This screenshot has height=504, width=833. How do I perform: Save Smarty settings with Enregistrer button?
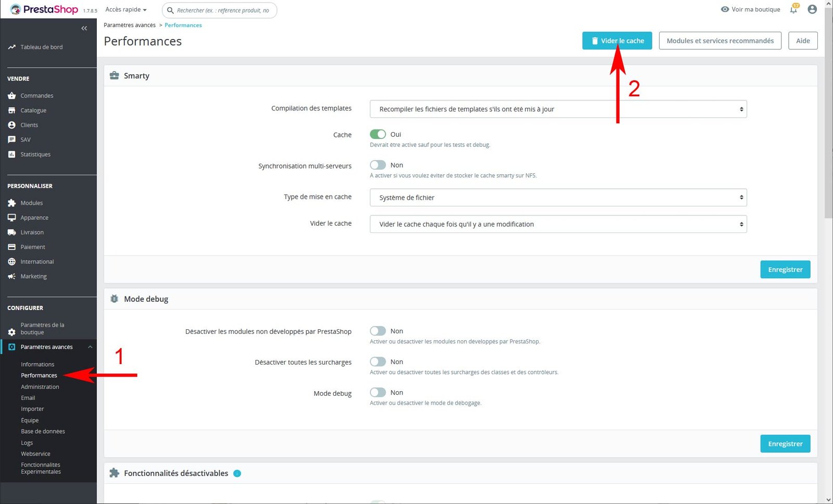(x=785, y=269)
